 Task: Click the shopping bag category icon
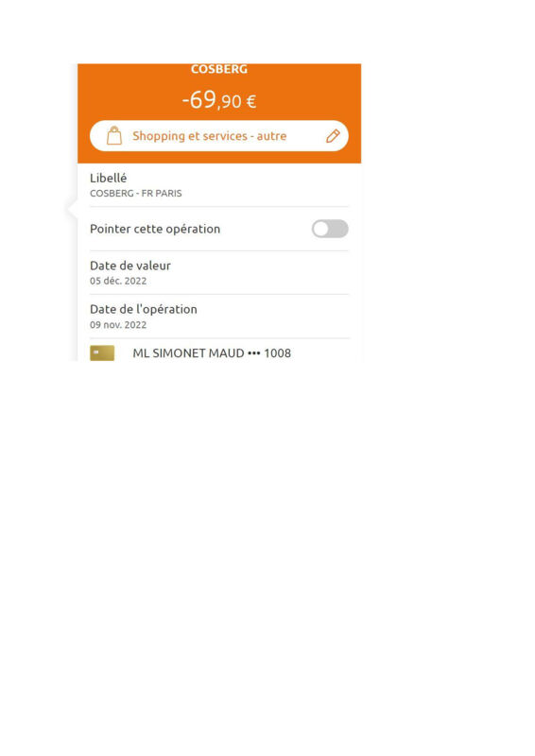click(x=114, y=135)
